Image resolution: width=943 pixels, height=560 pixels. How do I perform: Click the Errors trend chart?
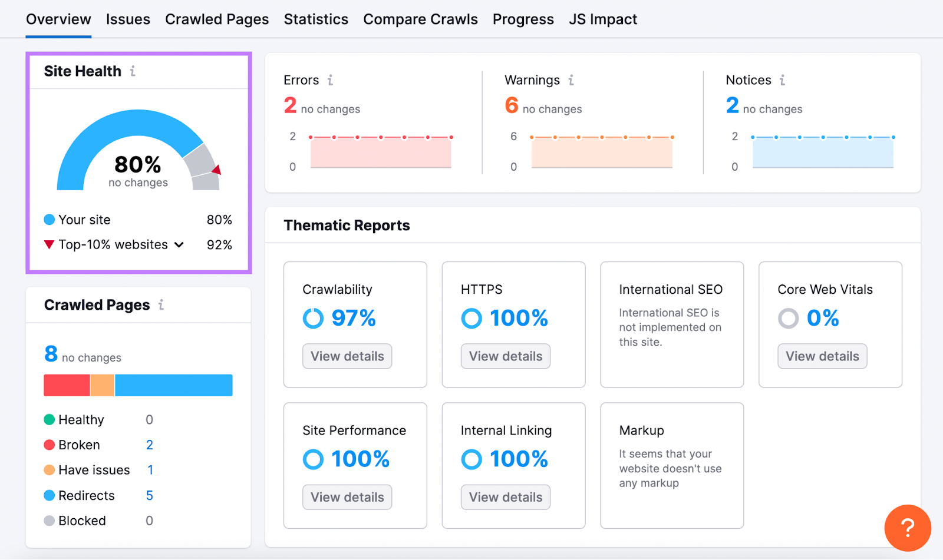click(x=381, y=152)
